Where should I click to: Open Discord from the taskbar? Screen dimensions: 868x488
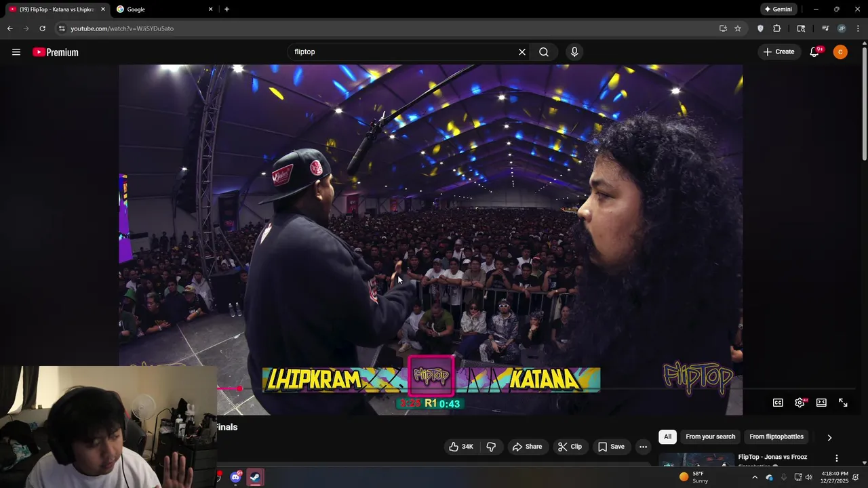(x=235, y=477)
